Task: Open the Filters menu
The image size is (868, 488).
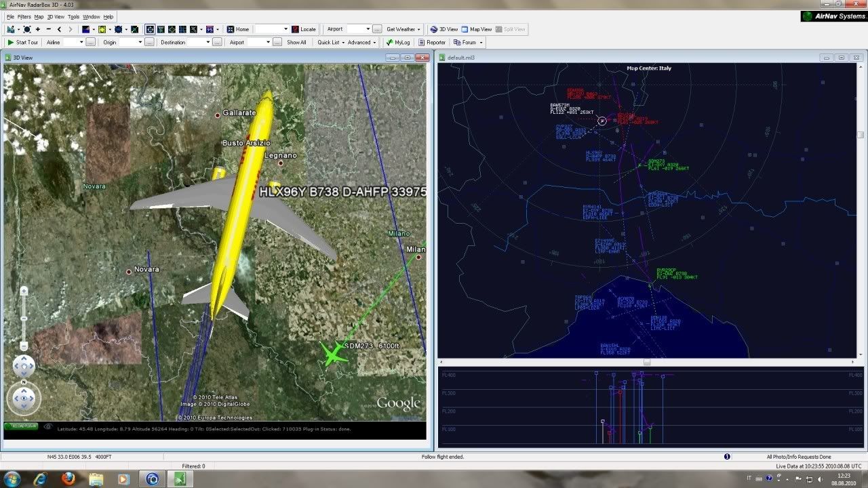Action: coord(24,16)
